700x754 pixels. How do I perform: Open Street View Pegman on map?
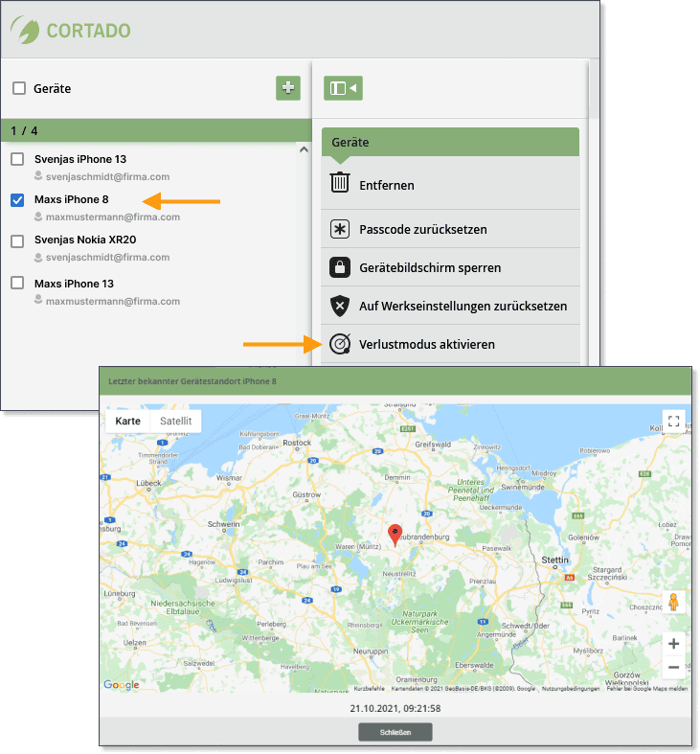tap(673, 602)
